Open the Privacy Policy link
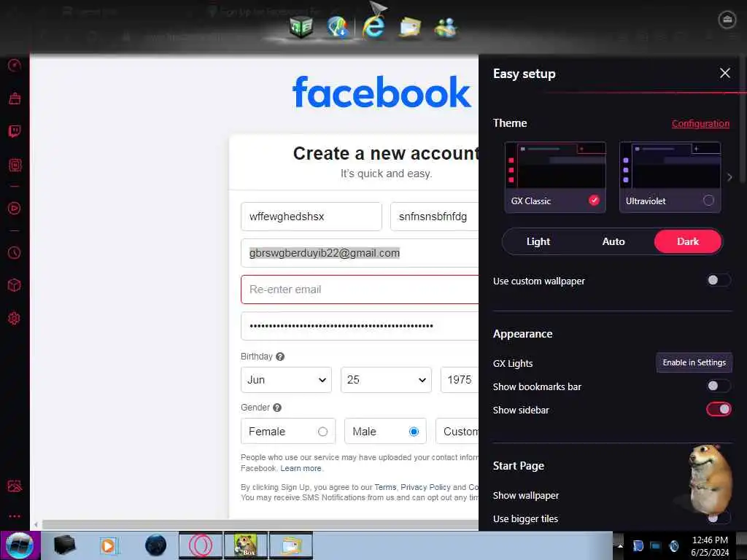This screenshot has width=747, height=560. [425, 487]
